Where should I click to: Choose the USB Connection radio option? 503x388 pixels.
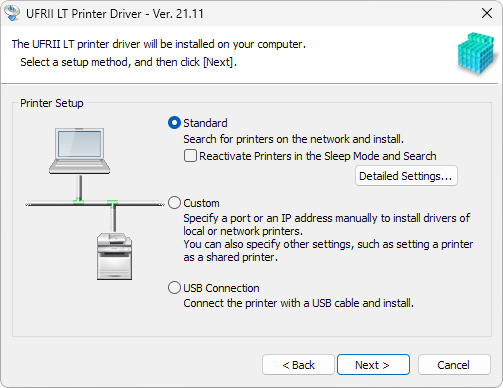[174, 288]
